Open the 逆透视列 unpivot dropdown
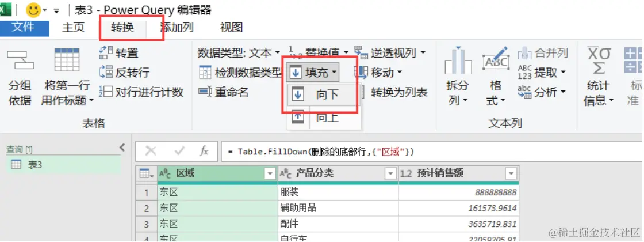The image size is (644, 242). click(x=389, y=52)
